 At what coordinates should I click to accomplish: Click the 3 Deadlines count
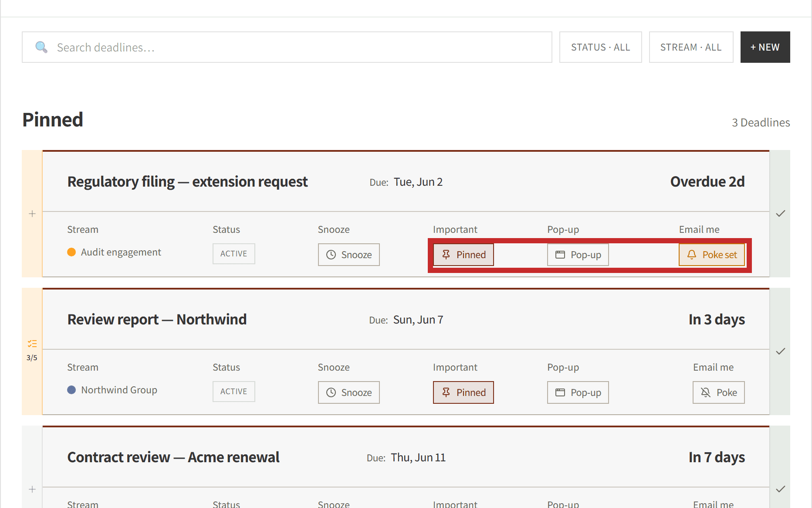pos(761,123)
